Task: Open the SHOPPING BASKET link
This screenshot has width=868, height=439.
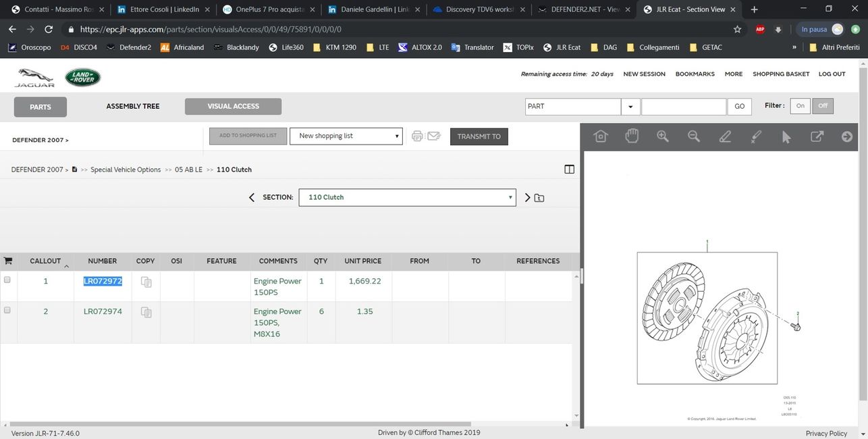Action: click(781, 74)
